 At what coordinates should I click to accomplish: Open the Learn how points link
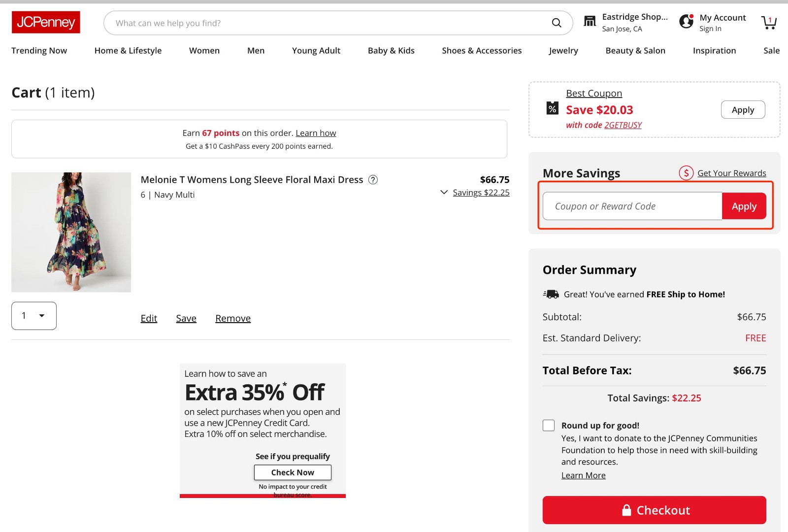tap(316, 133)
